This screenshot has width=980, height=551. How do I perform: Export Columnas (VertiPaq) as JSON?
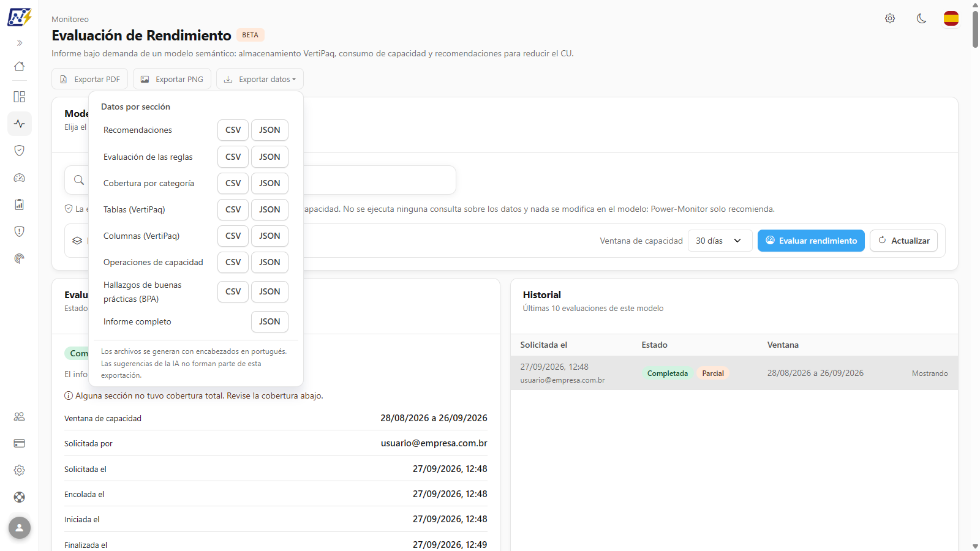click(269, 236)
